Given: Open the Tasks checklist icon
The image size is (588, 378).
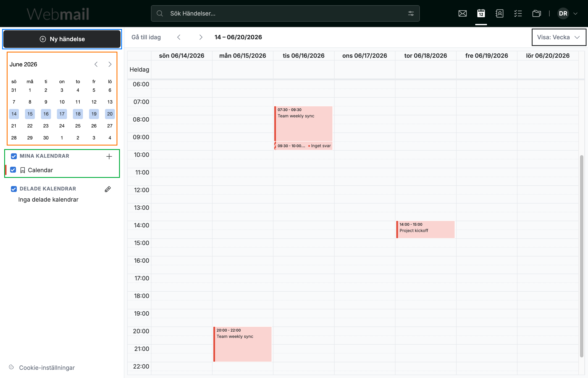Looking at the screenshot, I should [518, 13].
